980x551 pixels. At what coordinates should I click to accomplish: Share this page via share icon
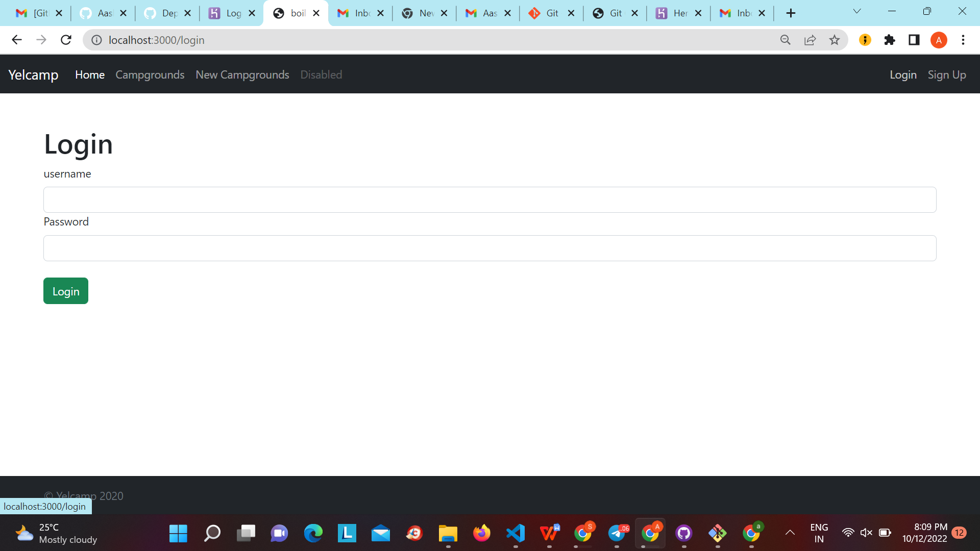point(810,40)
